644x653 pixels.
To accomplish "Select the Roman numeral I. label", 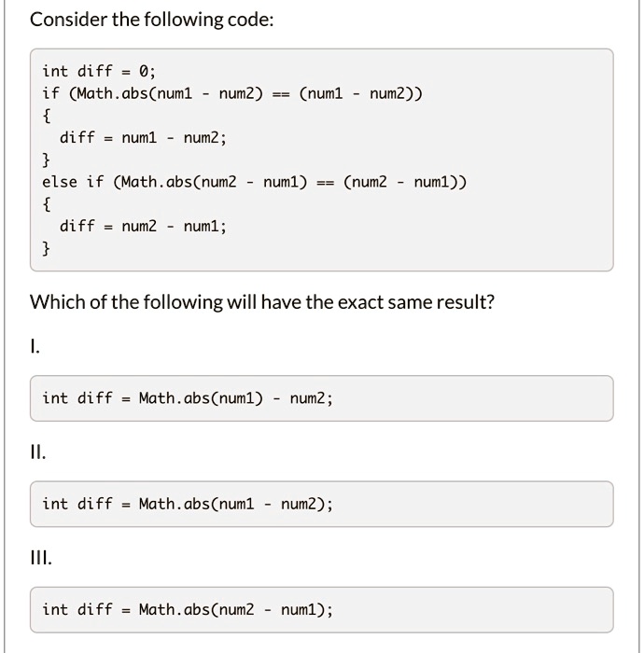I will (35, 347).
